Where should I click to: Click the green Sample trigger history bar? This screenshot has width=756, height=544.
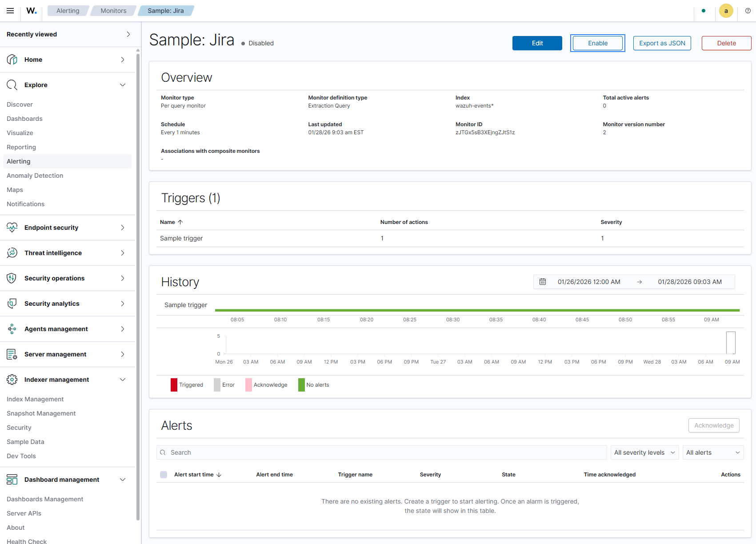[477, 310]
